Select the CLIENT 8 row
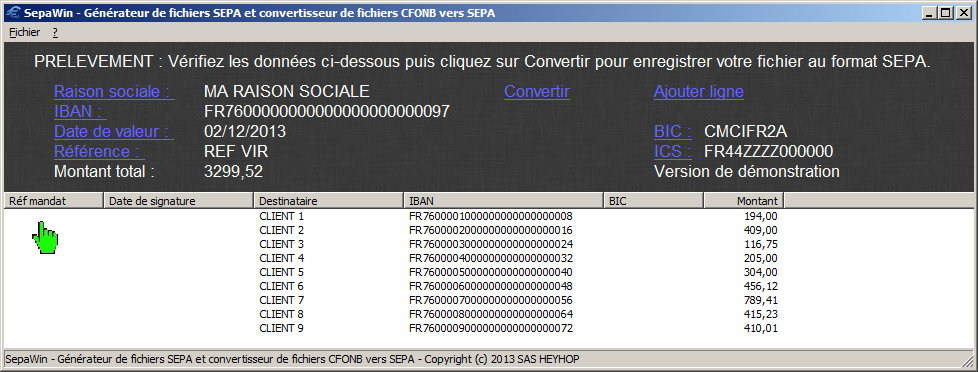 [393, 314]
